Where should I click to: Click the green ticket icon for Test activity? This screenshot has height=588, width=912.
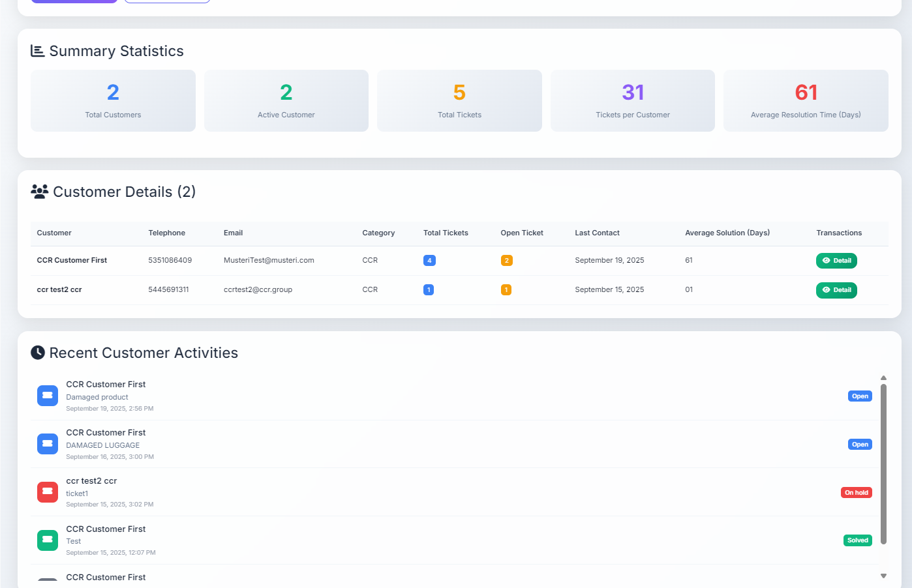pos(48,540)
